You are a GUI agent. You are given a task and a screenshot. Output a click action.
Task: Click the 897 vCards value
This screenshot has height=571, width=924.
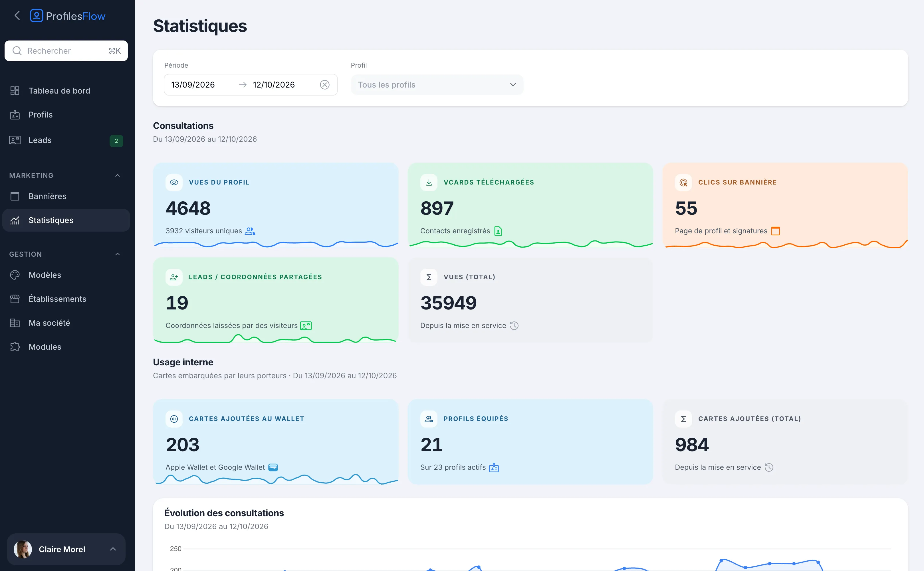437,208
